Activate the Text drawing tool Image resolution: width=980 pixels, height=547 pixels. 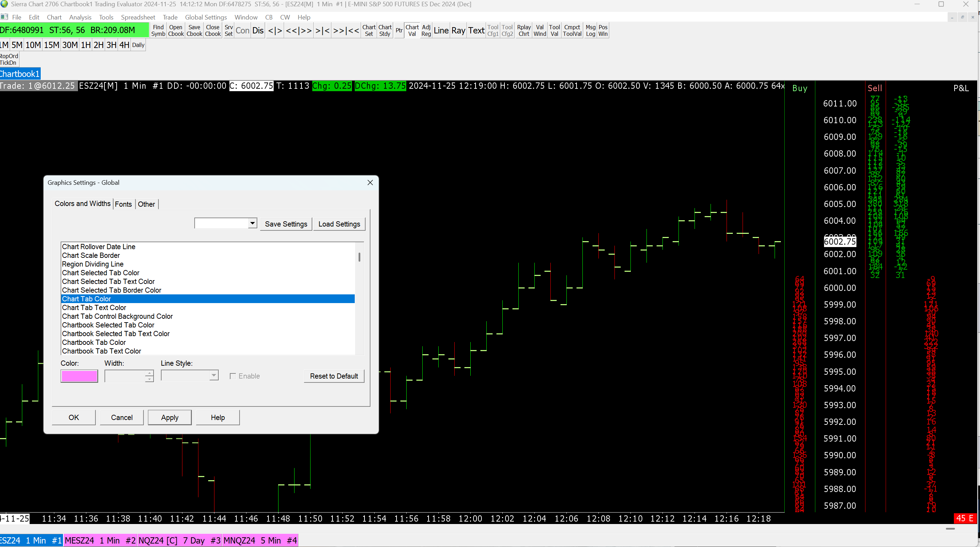[476, 30]
